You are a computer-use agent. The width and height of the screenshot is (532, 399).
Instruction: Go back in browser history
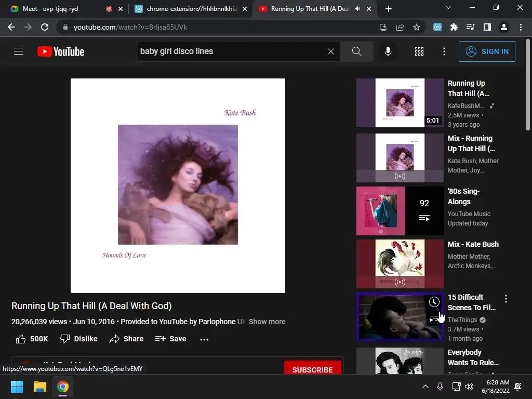tap(11, 27)
